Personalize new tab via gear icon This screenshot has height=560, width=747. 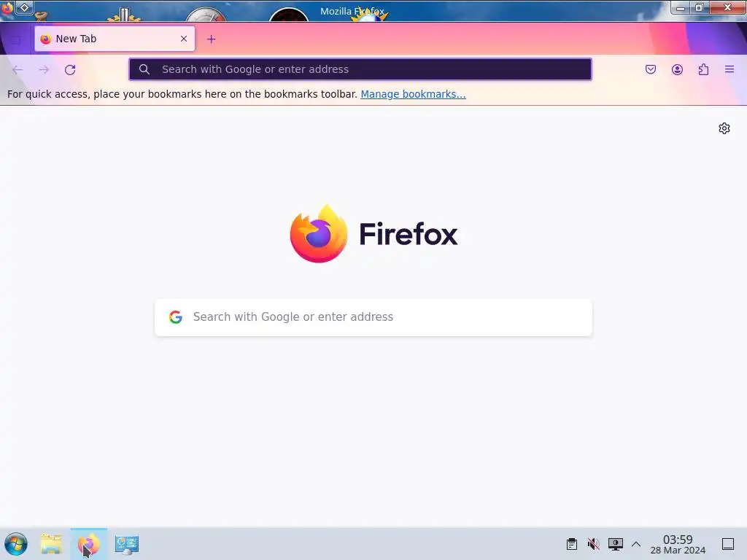click(x=724, y=128)
